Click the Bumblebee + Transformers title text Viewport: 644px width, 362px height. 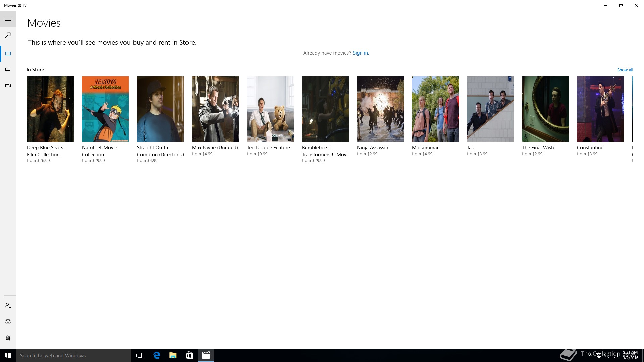325,151
